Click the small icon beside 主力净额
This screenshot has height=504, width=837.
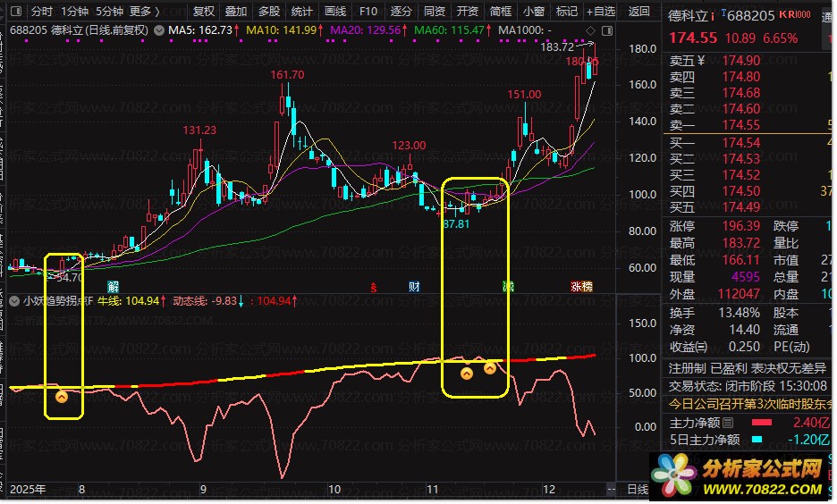(728, 424)
